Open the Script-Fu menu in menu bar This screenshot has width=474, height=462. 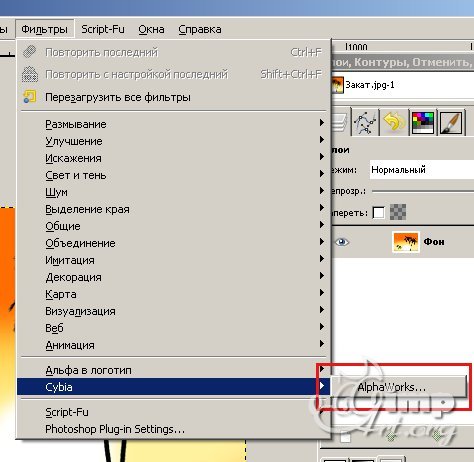click(103, 29)
